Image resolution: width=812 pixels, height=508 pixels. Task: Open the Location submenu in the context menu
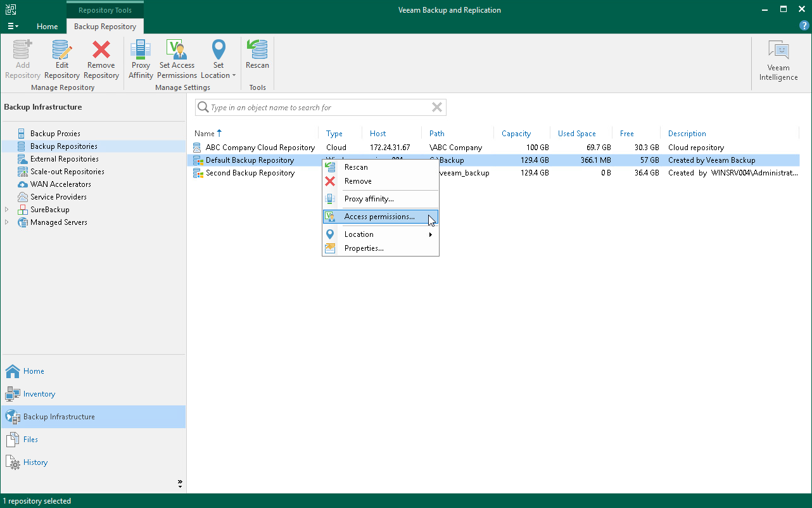pyautogui.click(x=358, y=234)
